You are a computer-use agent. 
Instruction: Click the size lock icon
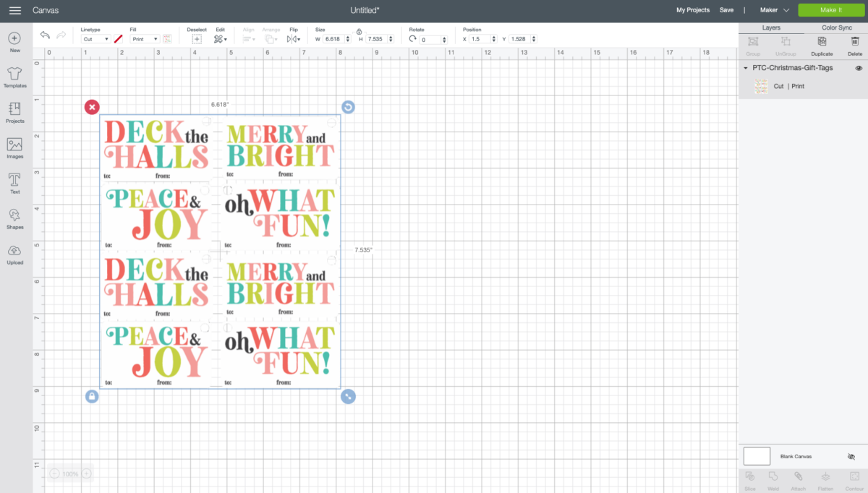(359, 32)
